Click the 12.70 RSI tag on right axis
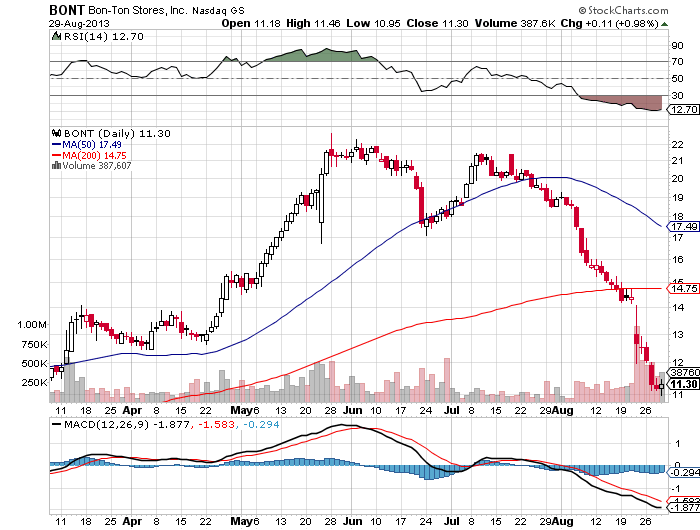 coord(683,109)
